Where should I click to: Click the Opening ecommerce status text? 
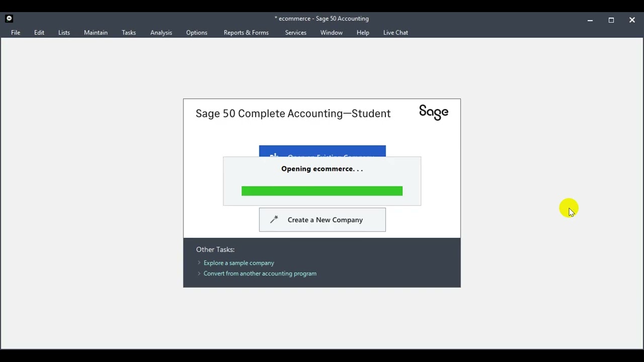(322, 169)
